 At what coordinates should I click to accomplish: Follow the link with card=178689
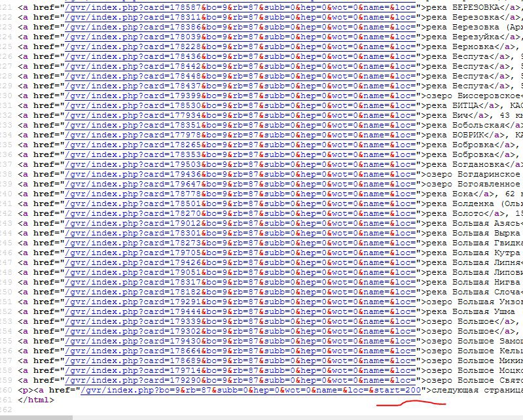pyautogui.click(x=240, y=360)
